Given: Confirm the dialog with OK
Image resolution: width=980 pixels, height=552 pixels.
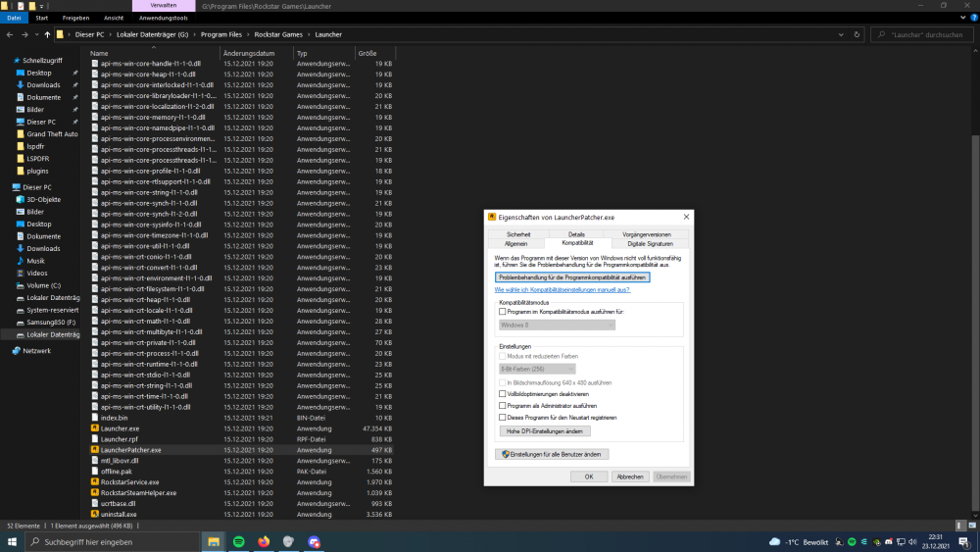Looking at the screenshot, I should tap(589, 477).
